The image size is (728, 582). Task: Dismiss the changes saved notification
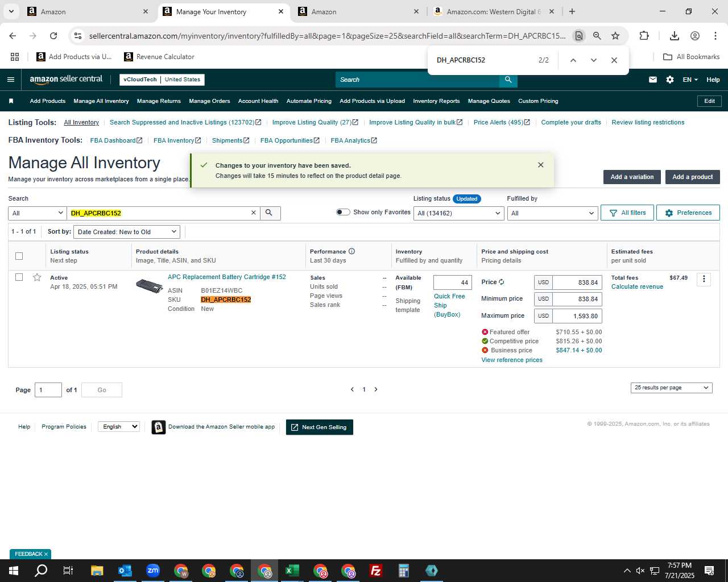pyautogui.click(x=541, y=165)
